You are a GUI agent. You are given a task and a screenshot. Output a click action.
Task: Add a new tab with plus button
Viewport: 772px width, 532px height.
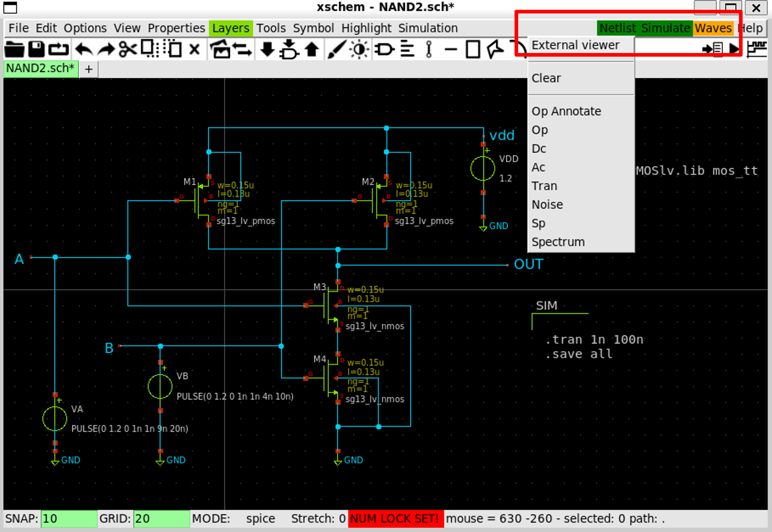pos(89,69)
